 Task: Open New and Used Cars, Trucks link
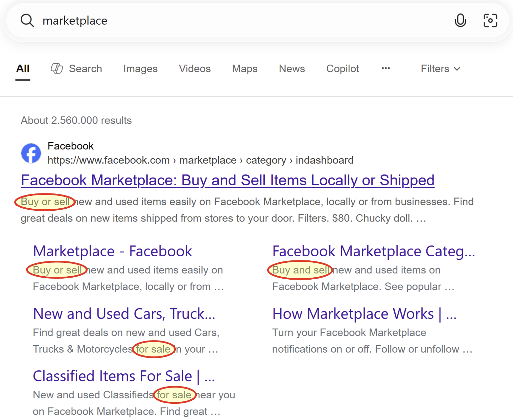124,314
